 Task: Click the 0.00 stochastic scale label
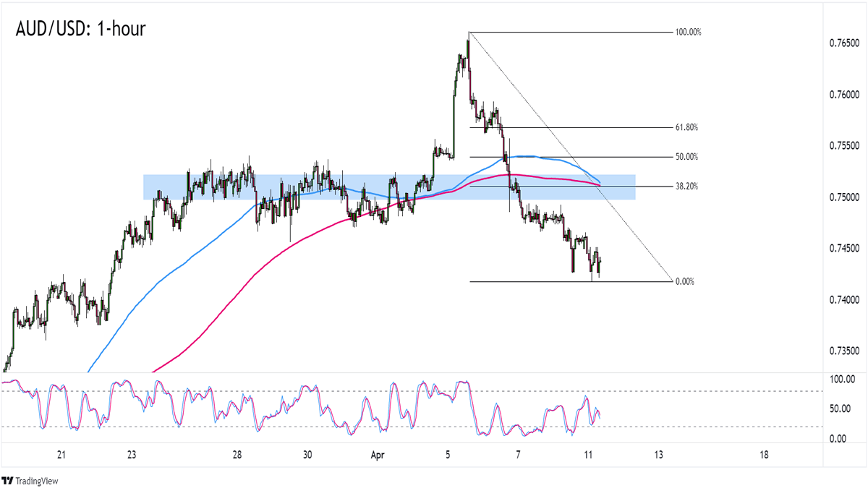838,439
